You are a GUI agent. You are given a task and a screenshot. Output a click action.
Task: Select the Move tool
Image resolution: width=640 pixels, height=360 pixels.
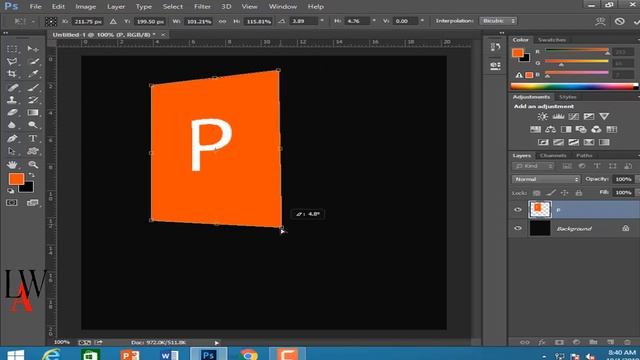click(33, 49)
